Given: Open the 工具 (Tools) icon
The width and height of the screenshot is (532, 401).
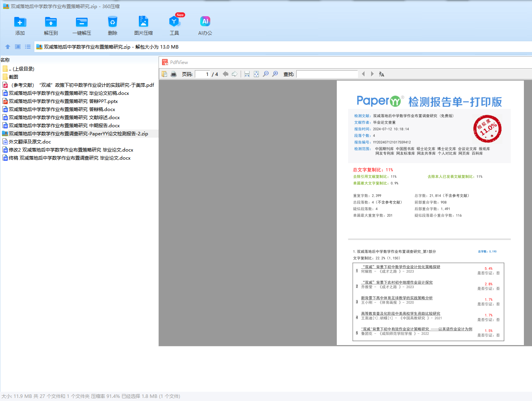Looking at the screenshot, I should pos(174,22).
